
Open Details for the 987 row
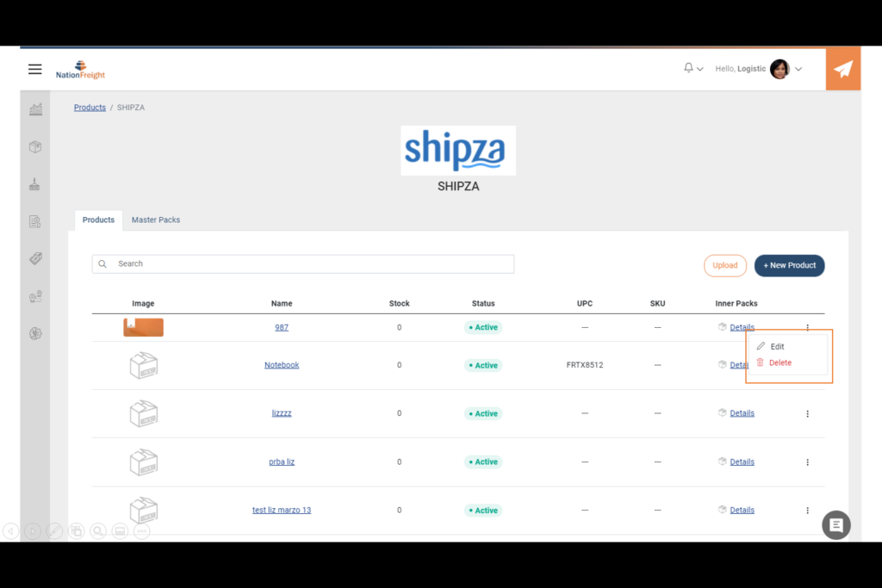coord(742,327)
